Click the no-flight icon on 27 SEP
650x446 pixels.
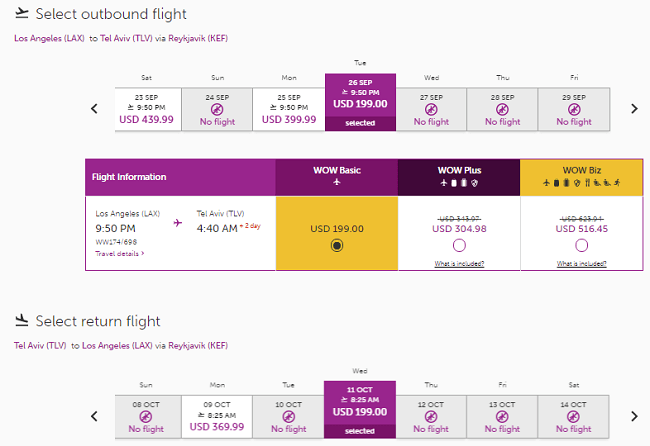(x=431, y=109)
